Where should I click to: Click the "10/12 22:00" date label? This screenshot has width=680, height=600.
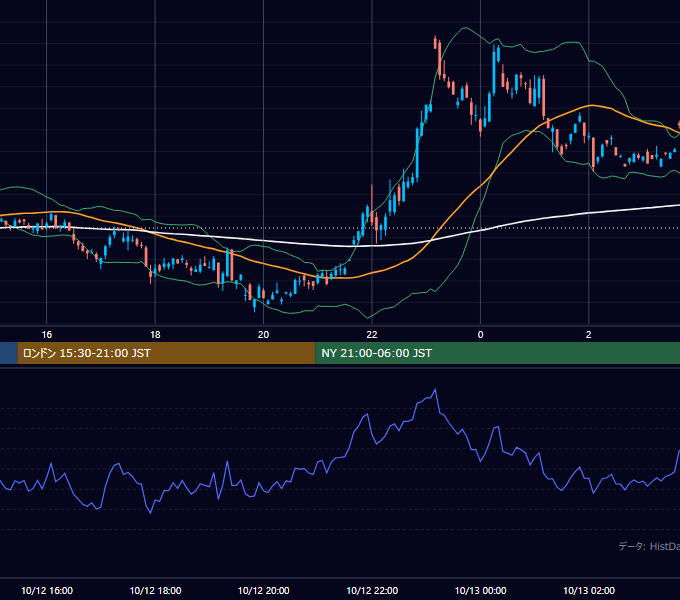372,590
